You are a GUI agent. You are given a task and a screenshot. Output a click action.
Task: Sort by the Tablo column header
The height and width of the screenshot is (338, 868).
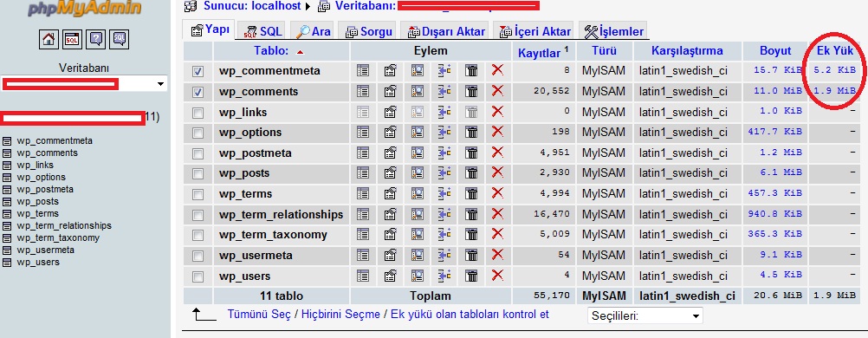click(x=271, y=51)
